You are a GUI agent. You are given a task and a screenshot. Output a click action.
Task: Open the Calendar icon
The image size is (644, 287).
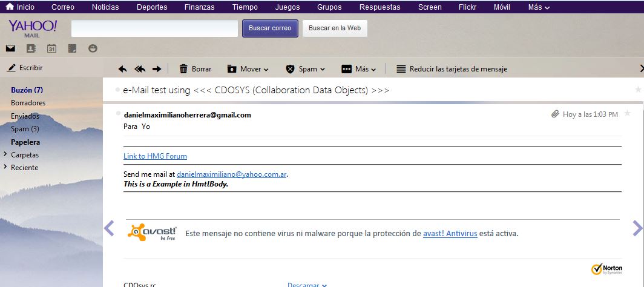[x=51, y=48]
